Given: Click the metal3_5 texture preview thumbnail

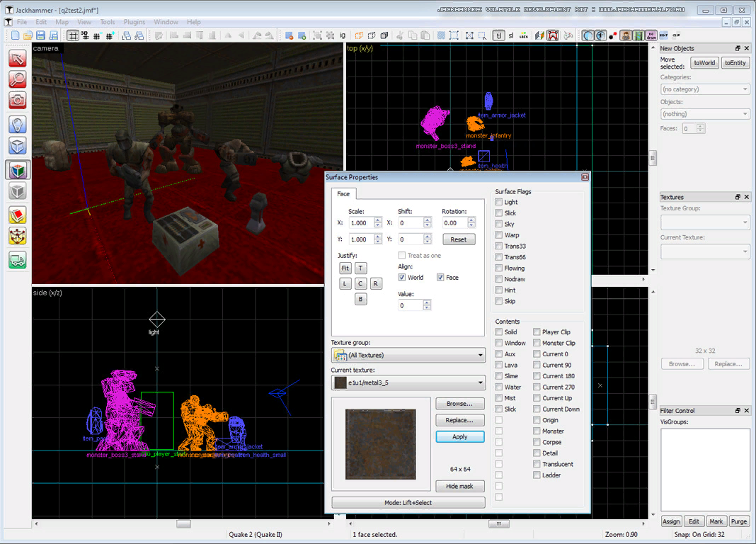Looking at the screenshot, I should 380,444.
